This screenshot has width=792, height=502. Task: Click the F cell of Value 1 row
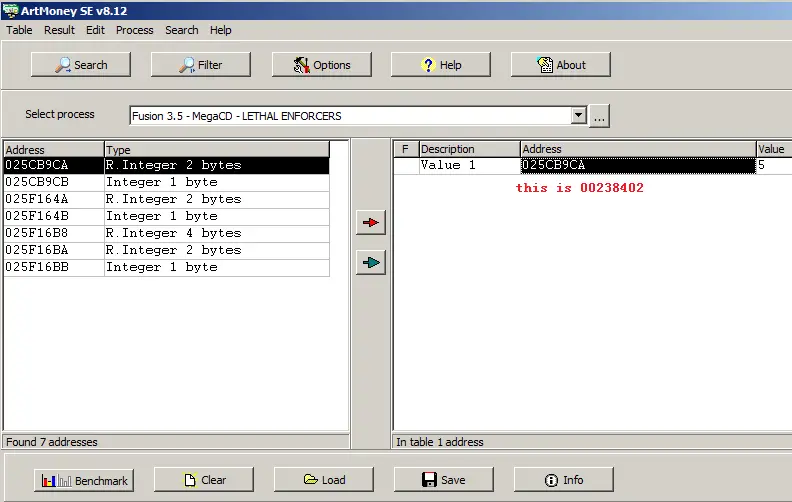coord(406,165)
